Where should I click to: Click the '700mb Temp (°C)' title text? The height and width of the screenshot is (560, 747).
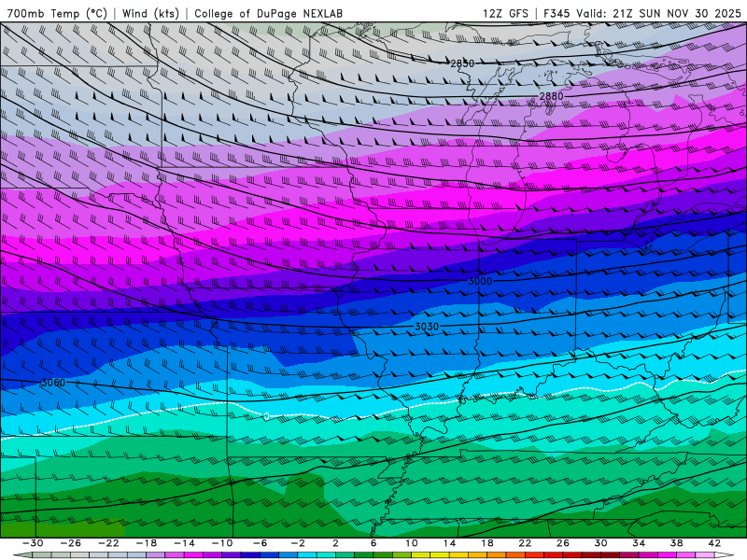[x=57, y=13]
